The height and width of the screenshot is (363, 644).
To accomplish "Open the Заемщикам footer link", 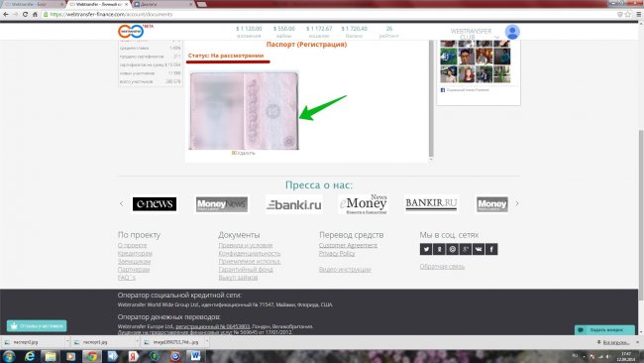I will [135, 262].
